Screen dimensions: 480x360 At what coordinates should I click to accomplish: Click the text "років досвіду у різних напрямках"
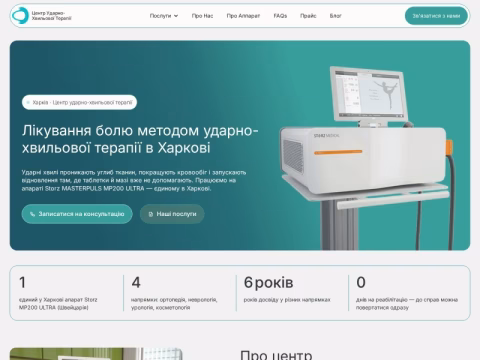coord(287,300)
